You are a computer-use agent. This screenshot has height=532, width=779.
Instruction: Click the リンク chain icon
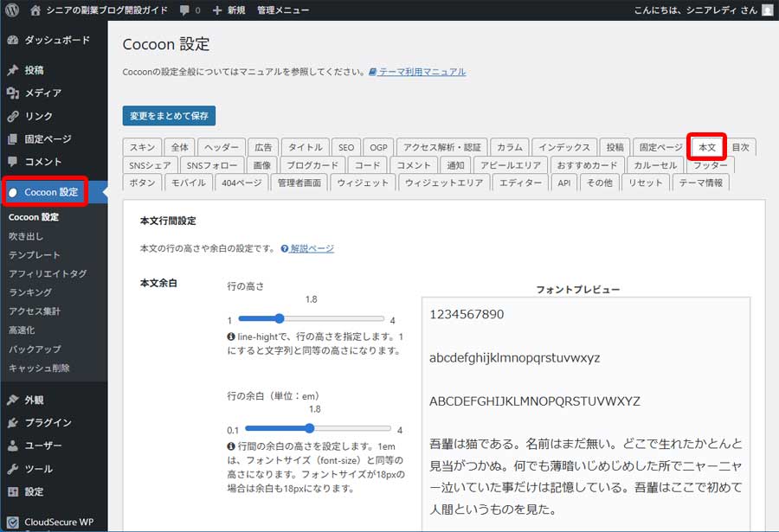coord(14,115)
